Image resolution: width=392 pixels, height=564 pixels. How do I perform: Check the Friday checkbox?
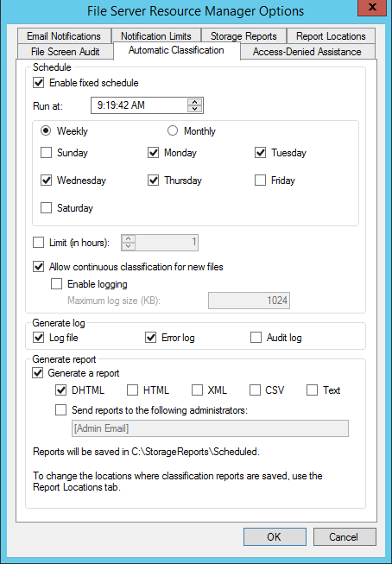pyautogui.click(x=260, y=180)
